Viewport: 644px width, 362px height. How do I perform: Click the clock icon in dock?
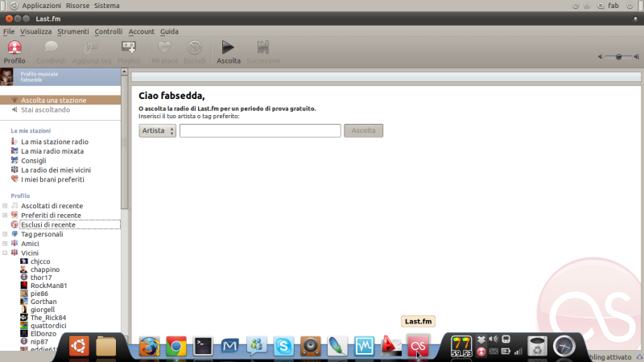[x=564, y=347]
